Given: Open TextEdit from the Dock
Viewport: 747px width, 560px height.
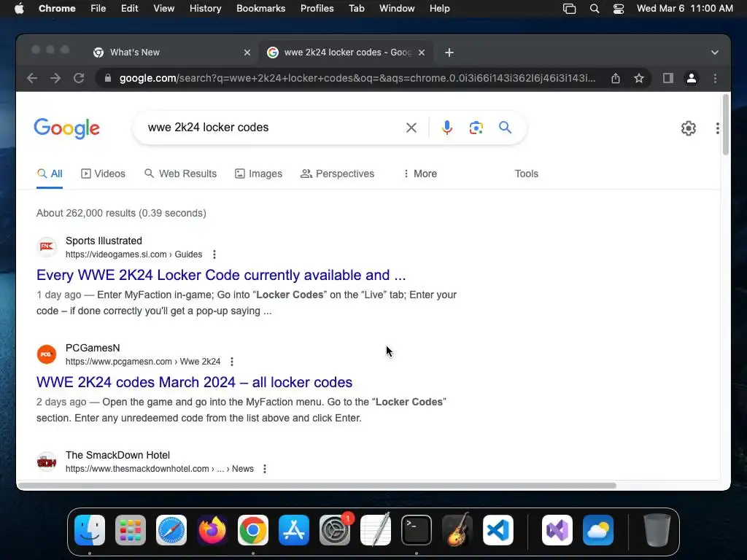Looking at the screenshot, I should 376,530.
